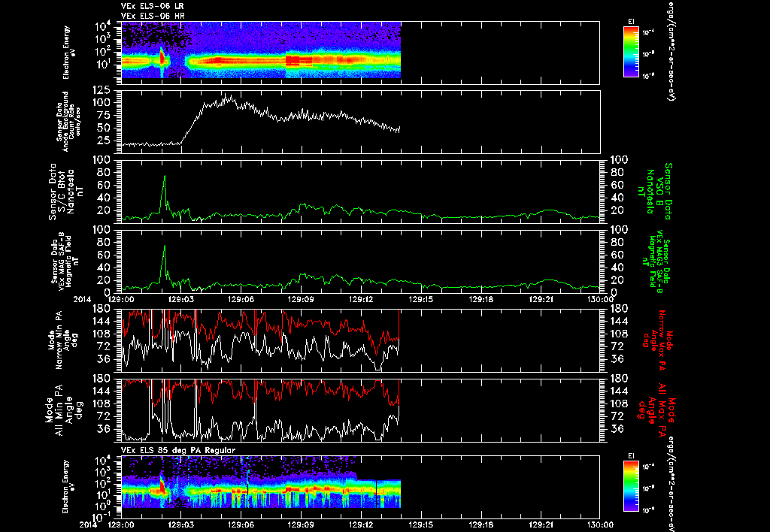Image resolution: width=770 pixels, height=532 pixels.
Task: Select the top ELS-06 electron energy spectrogram
Action: click(261, 50)
